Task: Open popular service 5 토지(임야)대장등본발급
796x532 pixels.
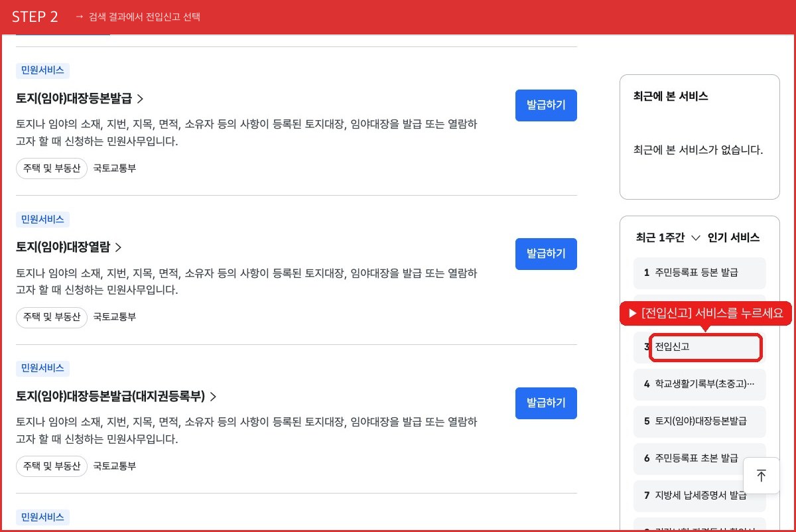Action: [x=700, y=421]
